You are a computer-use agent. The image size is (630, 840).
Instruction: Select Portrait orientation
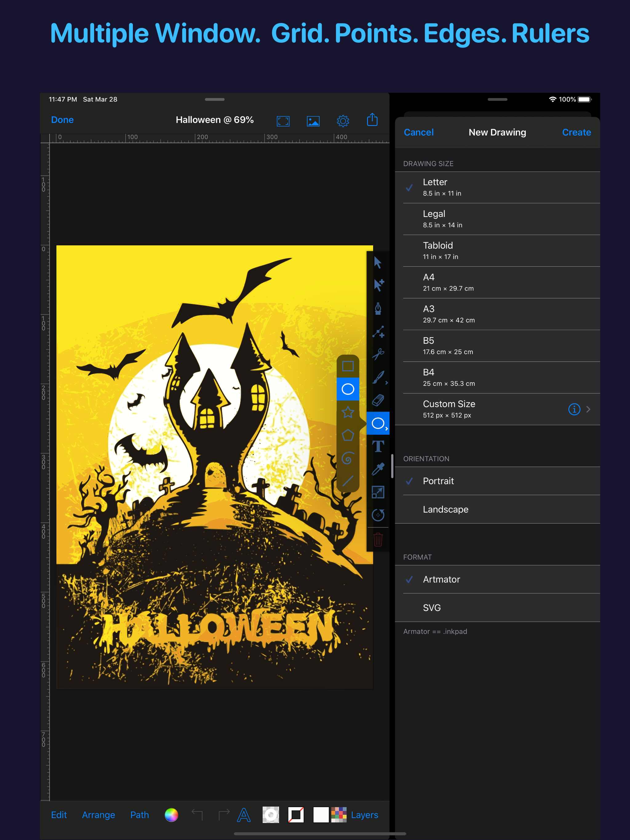(x=497, y=481)
